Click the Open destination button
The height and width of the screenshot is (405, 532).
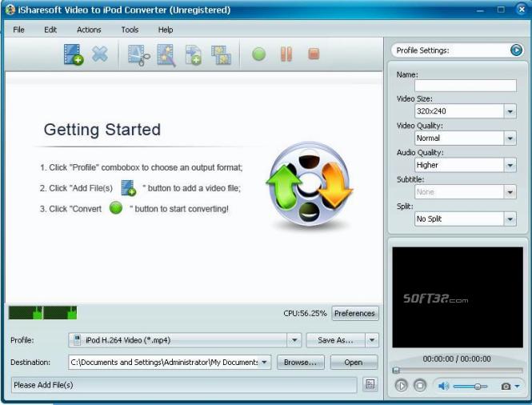pos(354,363)
